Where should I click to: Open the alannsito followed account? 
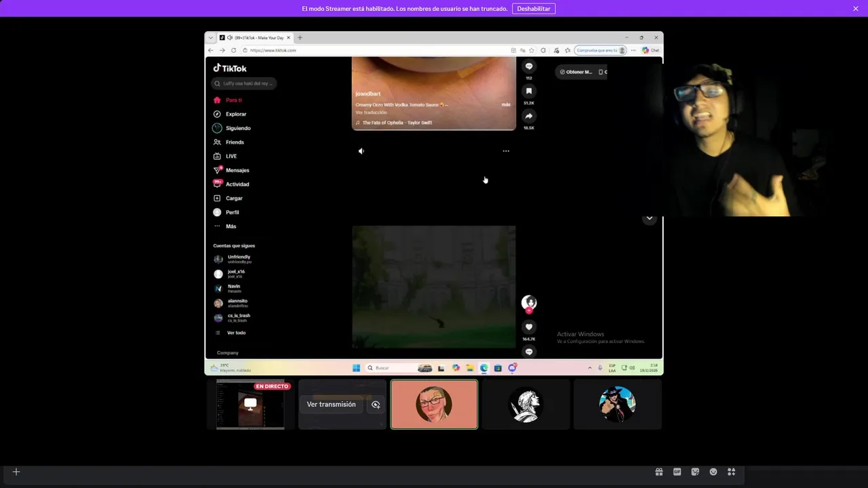[x=231, y=303]
